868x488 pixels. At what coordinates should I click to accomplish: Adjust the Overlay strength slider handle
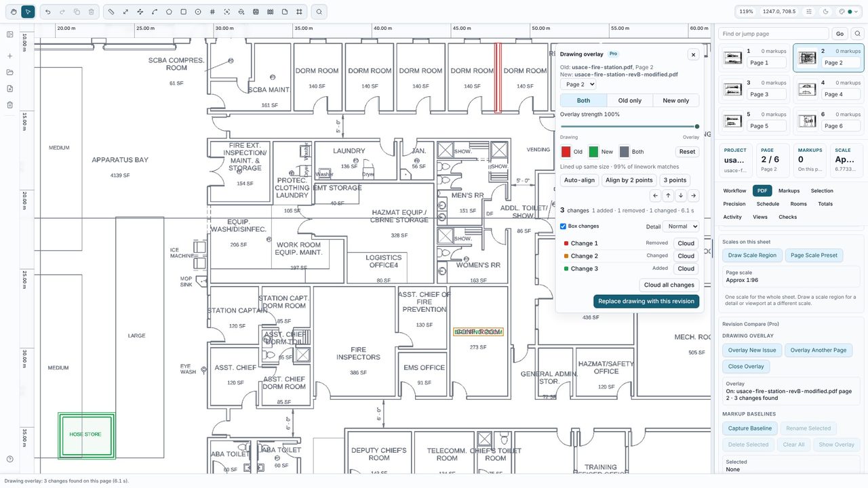(x=696, y=126)
